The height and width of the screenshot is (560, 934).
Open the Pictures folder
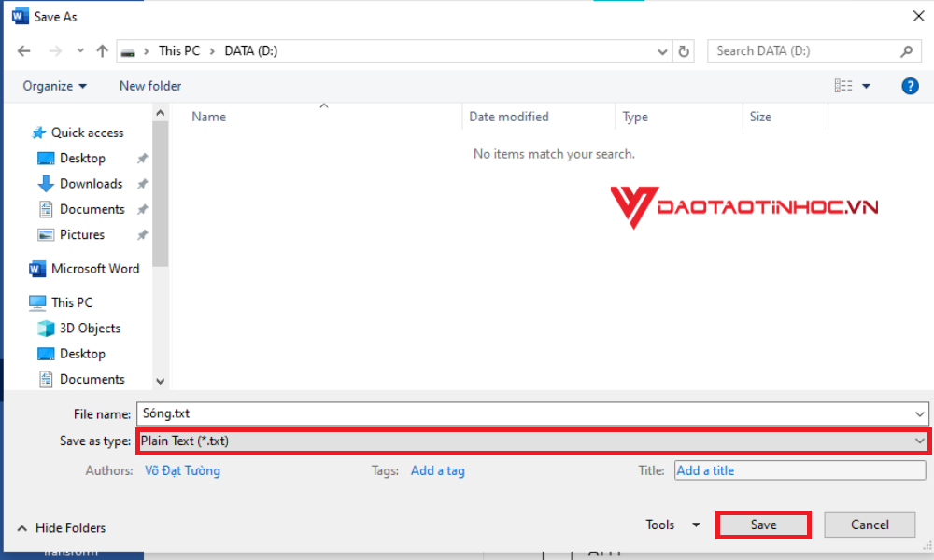pos(82,235)
